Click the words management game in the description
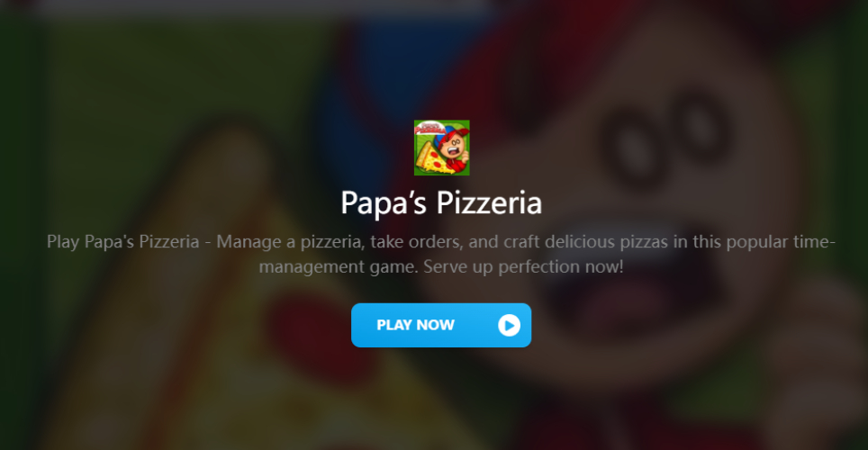Screen dimensions: 868x450 pyautogui.click(x=339, y=266)
